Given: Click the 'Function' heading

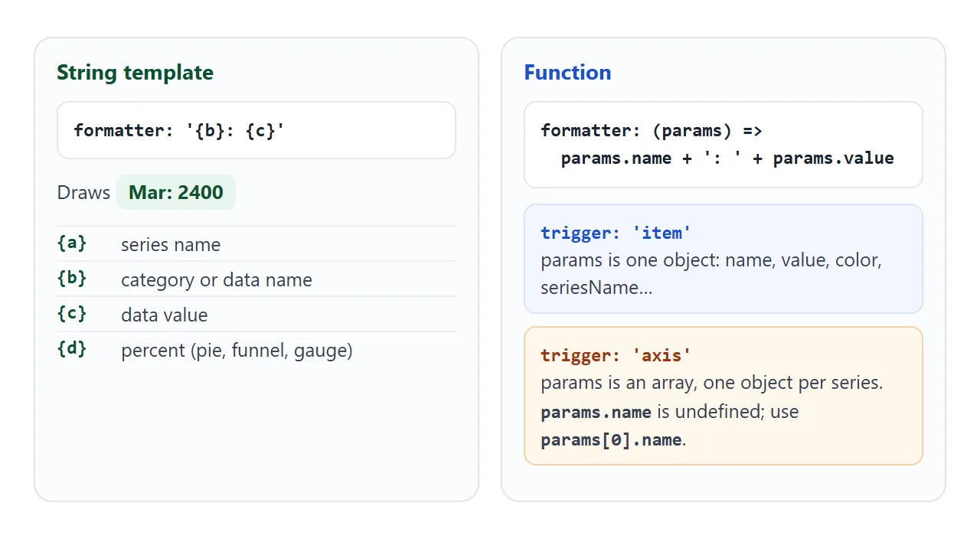Looking at the screenshot, I should click(x=567, y=73).
